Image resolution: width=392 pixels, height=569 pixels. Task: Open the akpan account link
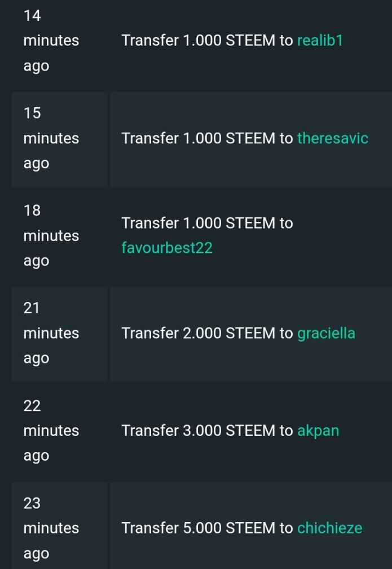pyautogui.click(x=318, y=431)
